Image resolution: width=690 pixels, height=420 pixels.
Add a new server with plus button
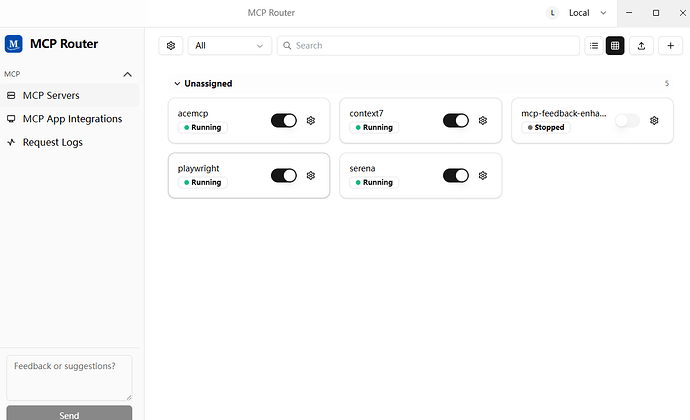point(670,45)
